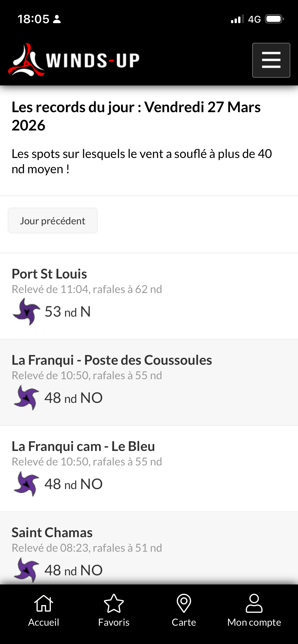Tap the Port St Louis wind icon

(x=26, y=312)
